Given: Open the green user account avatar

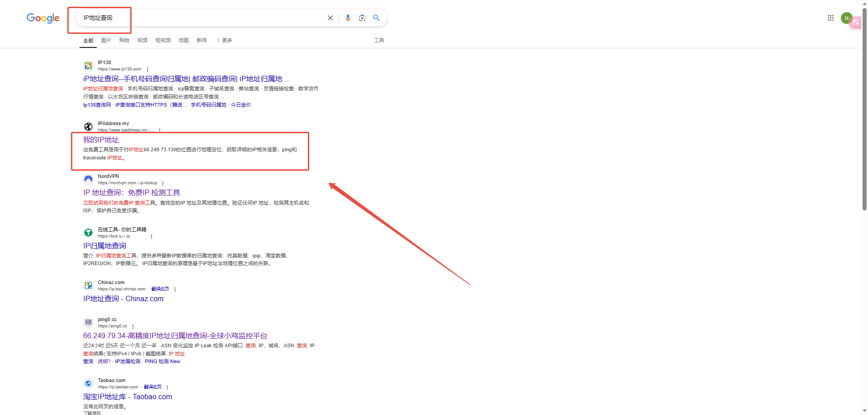Looking at the screenshot, I should point(846,18).
